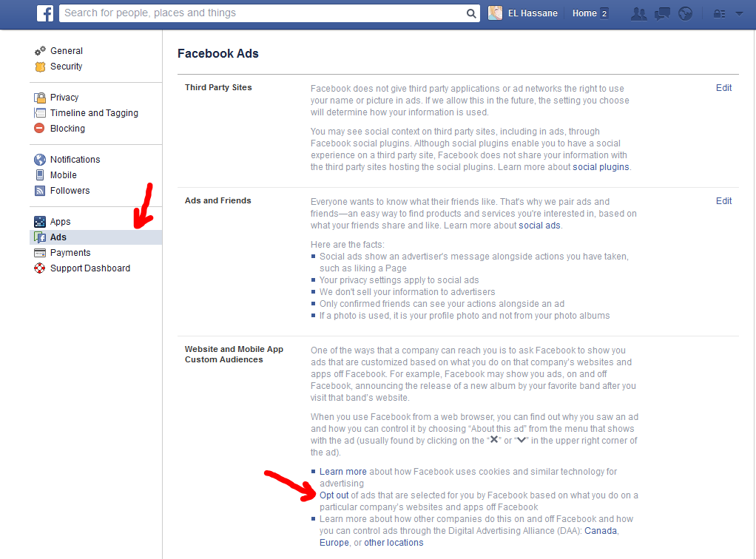Click the Timeline and Tagging icon

(40, 113)
